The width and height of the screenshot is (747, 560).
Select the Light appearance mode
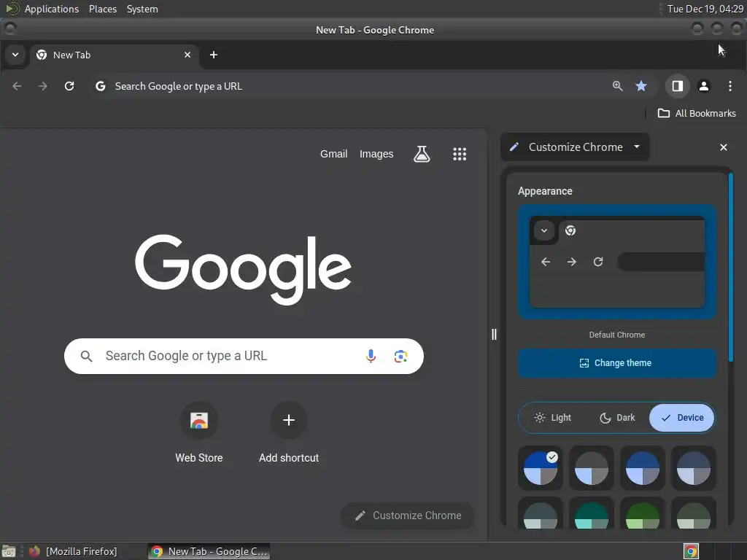pos(553,418)
